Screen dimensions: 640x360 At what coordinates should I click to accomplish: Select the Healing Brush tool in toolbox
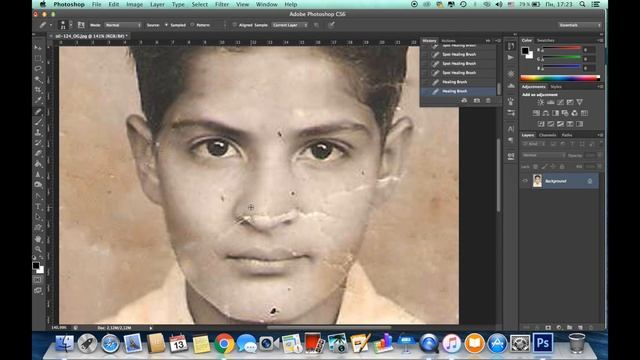[x=38, y=111]
